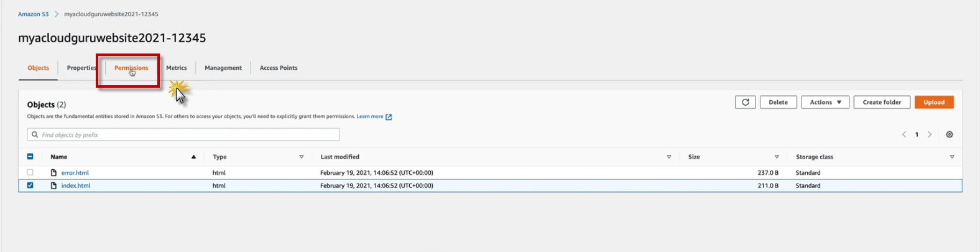Check the error.html row checkbox
This screenshot has width=980, height=252.
tap(30, 172)
